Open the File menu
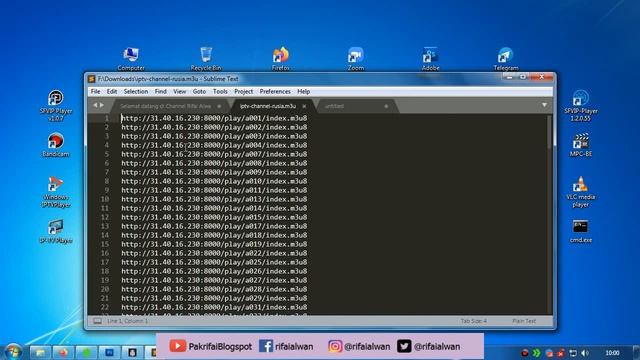The width and height of the screenshot is (640, 360). coord(95,91)
